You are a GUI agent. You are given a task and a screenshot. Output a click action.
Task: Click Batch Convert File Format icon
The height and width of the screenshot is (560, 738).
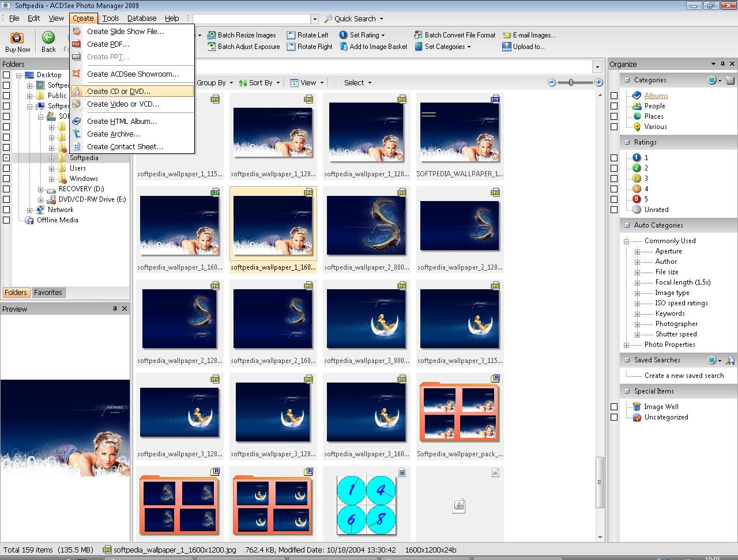click(418, 35)
